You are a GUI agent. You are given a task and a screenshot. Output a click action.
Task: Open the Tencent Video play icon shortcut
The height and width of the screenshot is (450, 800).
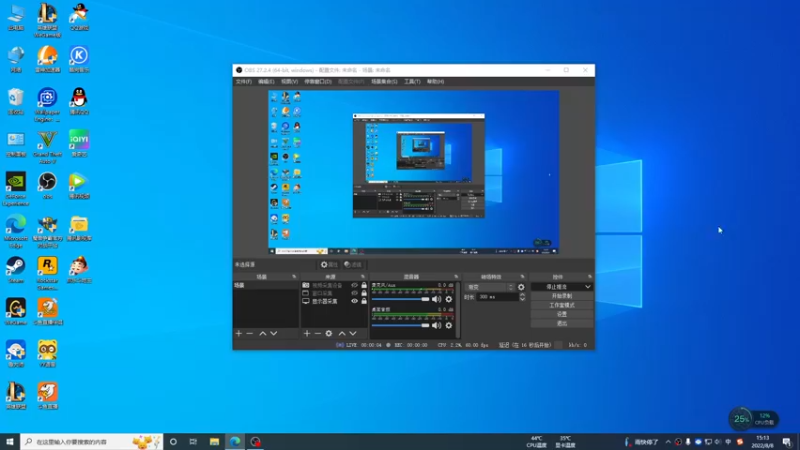tap(79, 185)
